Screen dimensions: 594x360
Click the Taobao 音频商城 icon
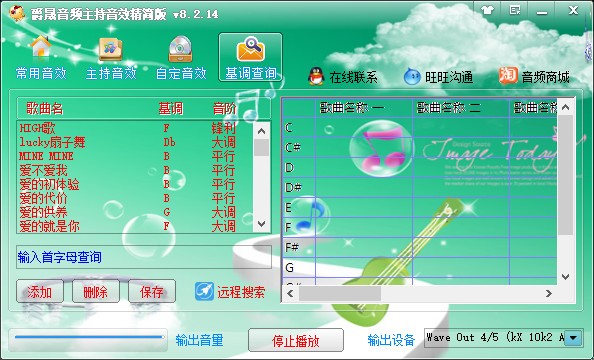tap(508, 76)
